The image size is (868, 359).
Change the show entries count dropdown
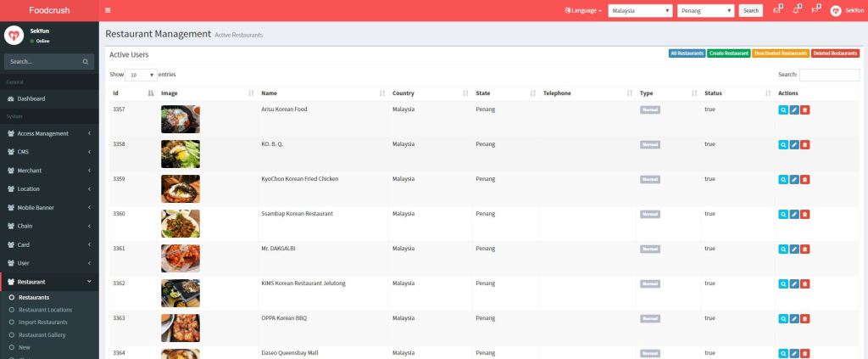coord(141,75)
